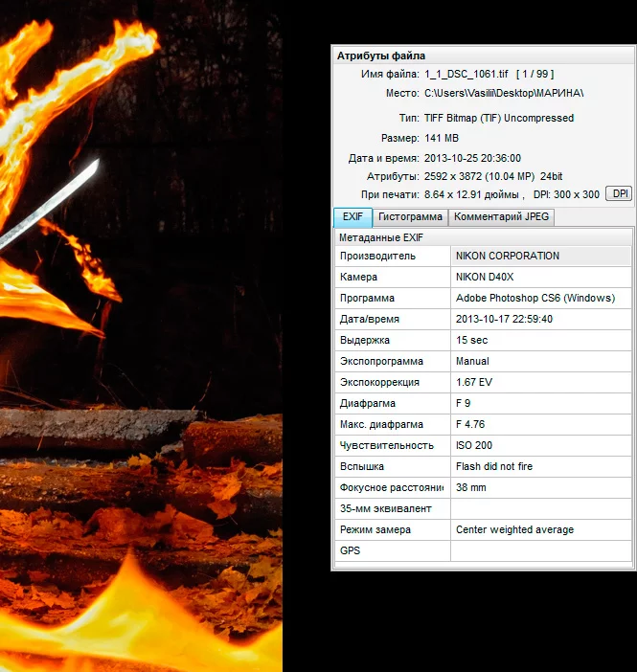Select the Center weighted average value

click(x=514, y=530)
